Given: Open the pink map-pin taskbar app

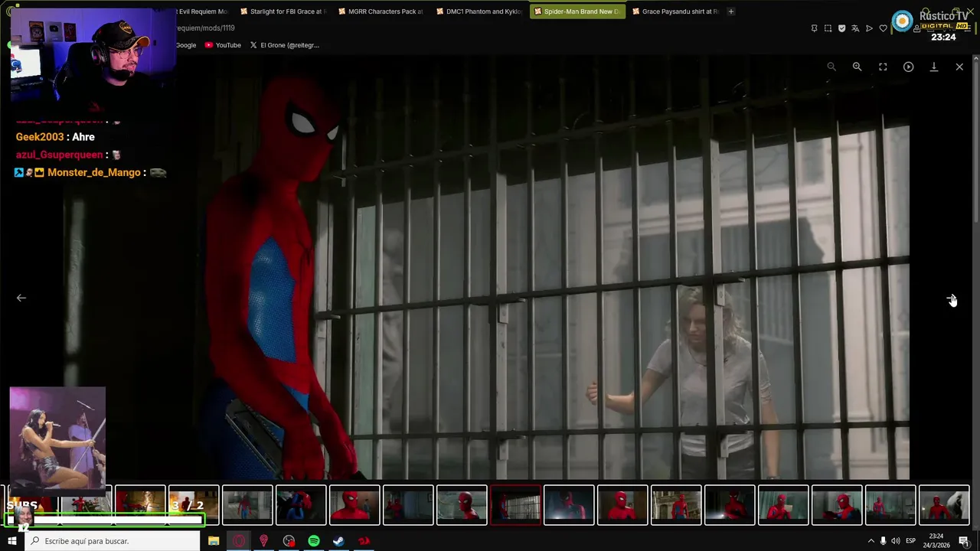Looking at the screenshot, I should tap(263, 541).
